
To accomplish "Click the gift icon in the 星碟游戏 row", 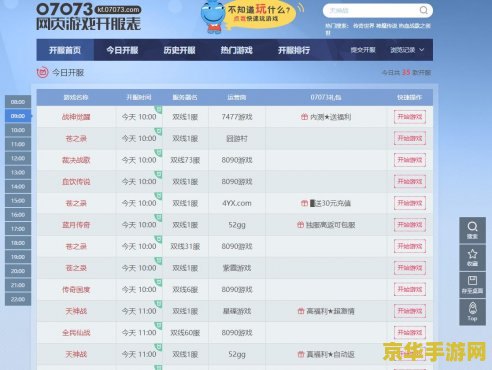I will pos(301,311).
